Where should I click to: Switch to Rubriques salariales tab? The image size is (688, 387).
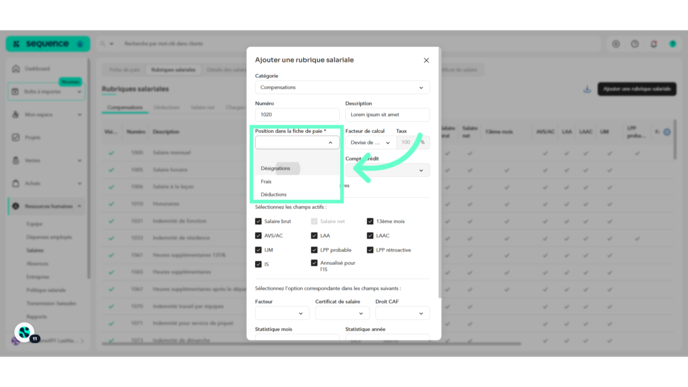pyautogui.click(x=173, y=70)
